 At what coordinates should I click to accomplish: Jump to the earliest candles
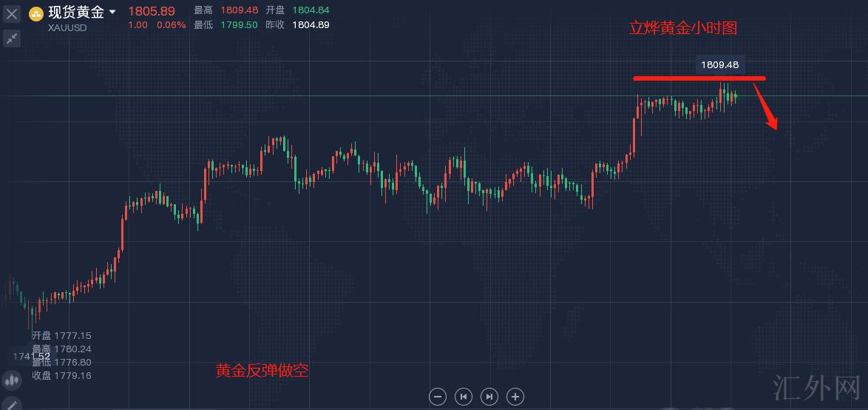(x=464, y=397)
